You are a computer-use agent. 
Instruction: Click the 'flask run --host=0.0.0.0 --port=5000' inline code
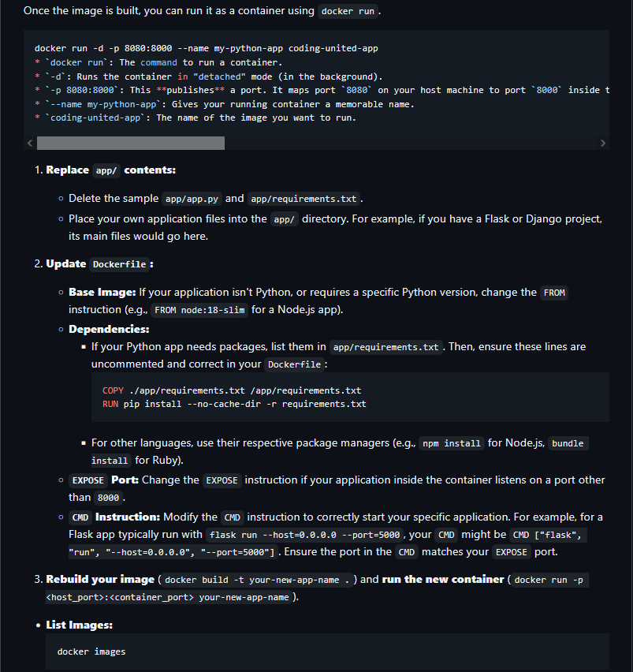coord(303,535)
